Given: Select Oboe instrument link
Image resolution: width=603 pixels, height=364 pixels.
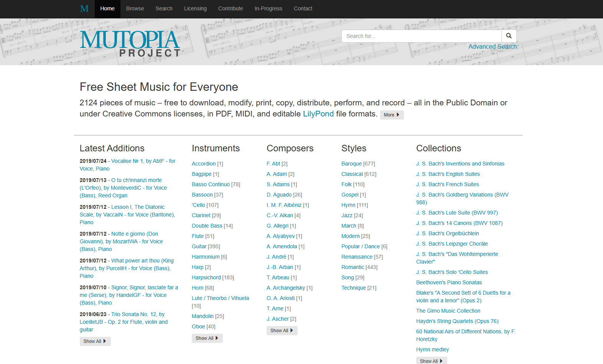Looking at the screenshot, I should (198, 326).
